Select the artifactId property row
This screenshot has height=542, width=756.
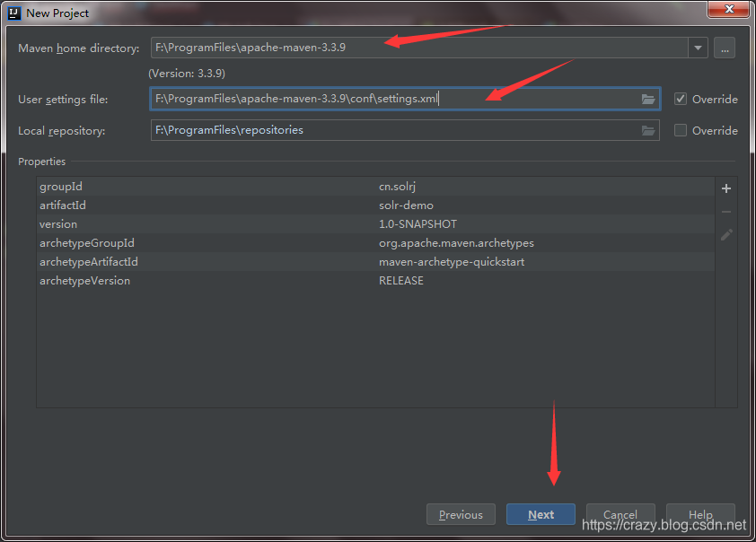pos(269,205)
